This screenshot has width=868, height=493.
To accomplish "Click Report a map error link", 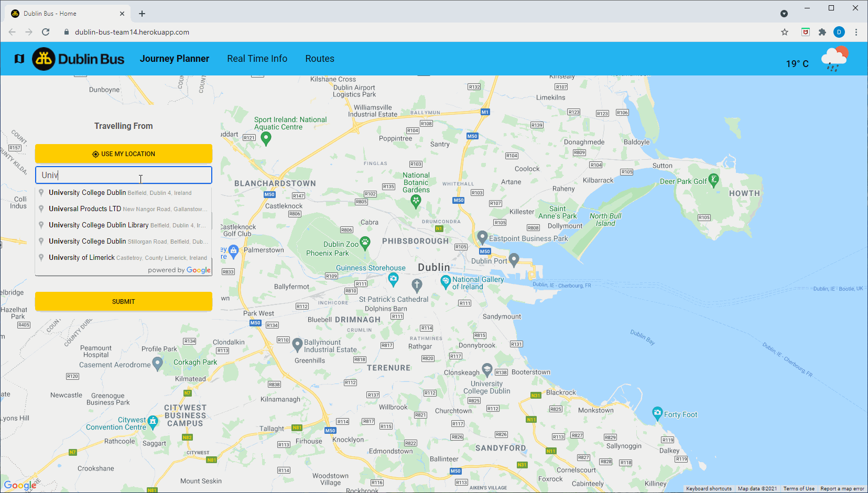I will coord(842,488).
